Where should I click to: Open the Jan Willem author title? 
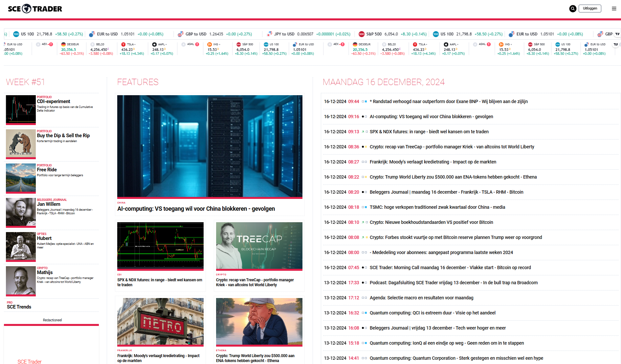click(x=49, y=204)
